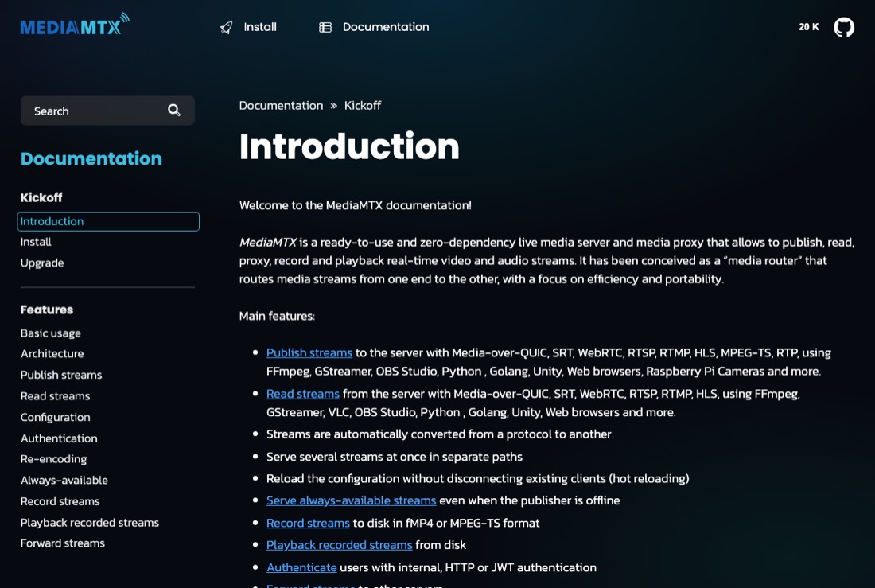Focus the Search input field
The image size is (875, 588).
(107, 111)
